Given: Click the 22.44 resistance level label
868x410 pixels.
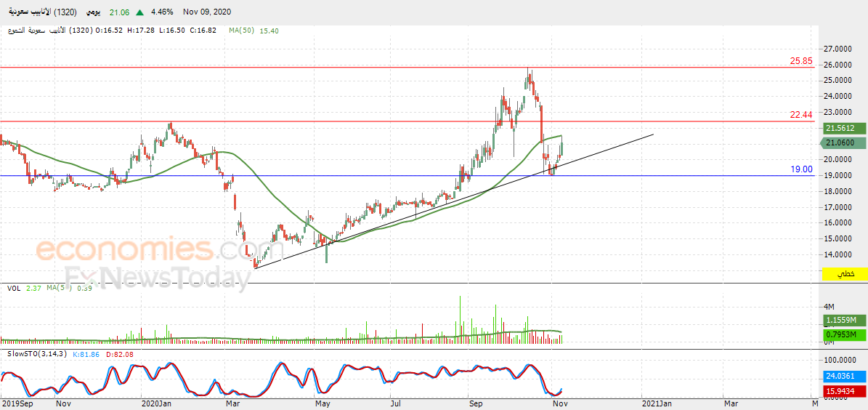Looking at the screenshot, I should click(801, 115).
